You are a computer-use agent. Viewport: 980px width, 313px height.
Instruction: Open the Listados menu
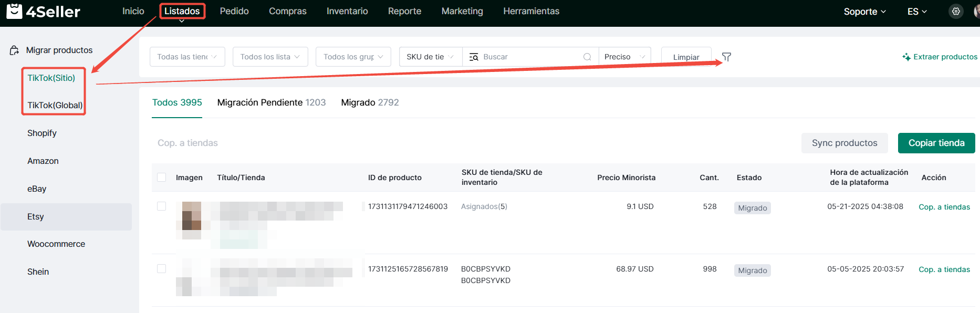pos(182,11)
